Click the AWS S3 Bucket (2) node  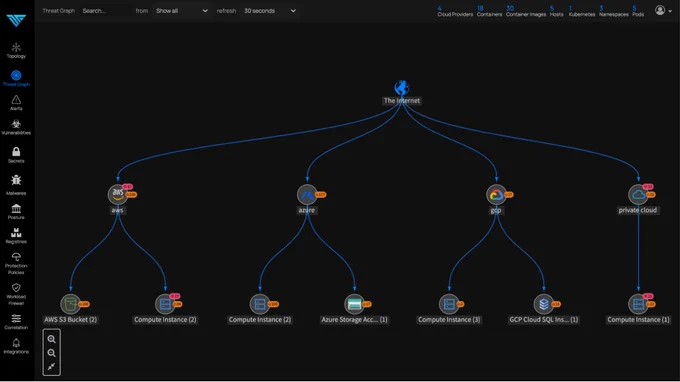[x=70, y=304]
